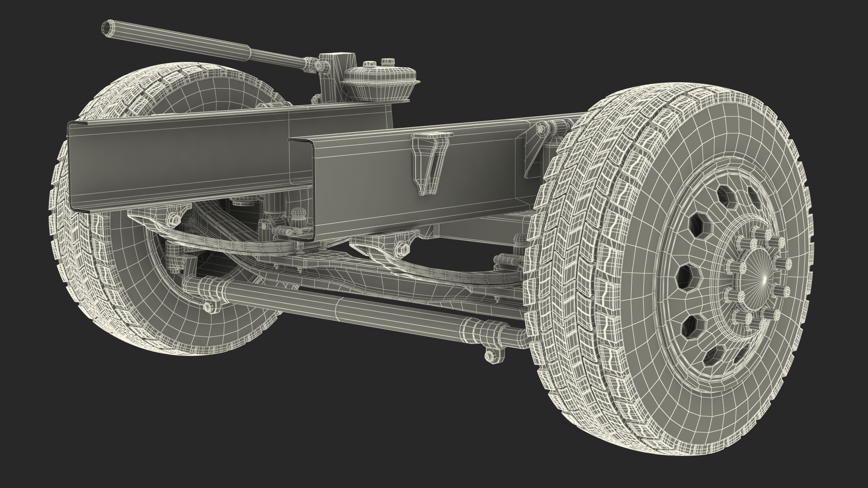Viewport: 868px width, 488px height.
Task: Select the left frame rail's open C-channel end
Action: (72, 166)
